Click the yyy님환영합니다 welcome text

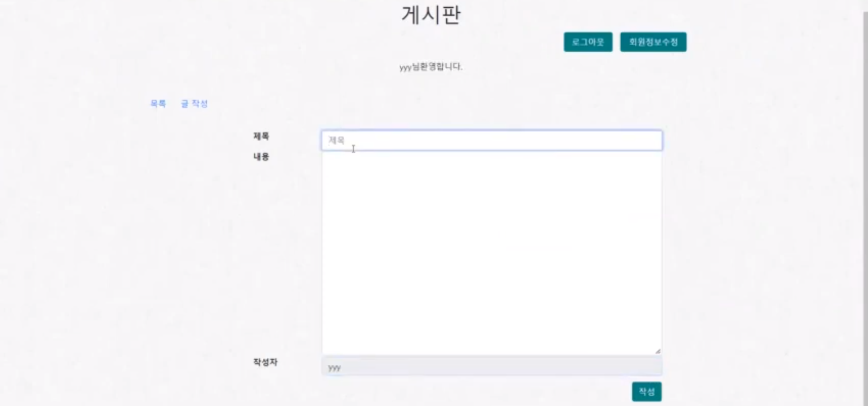pyautogui.click(x=431, y=67)
